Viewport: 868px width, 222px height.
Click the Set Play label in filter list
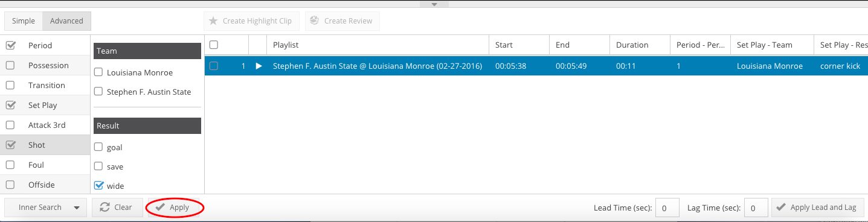42,105
